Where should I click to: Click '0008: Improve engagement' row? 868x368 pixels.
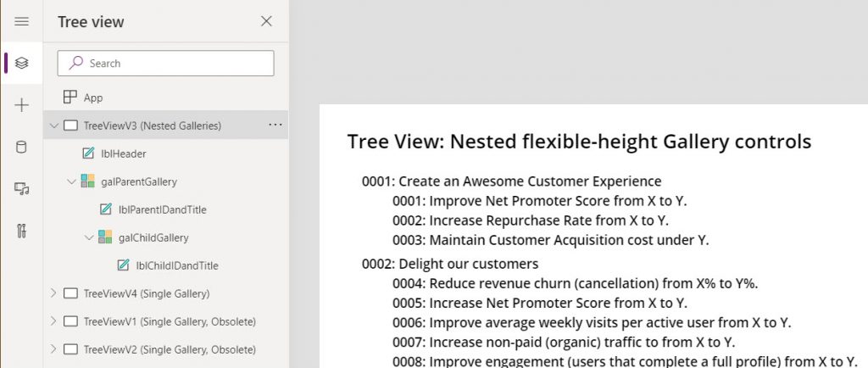[x=626, y=361]
